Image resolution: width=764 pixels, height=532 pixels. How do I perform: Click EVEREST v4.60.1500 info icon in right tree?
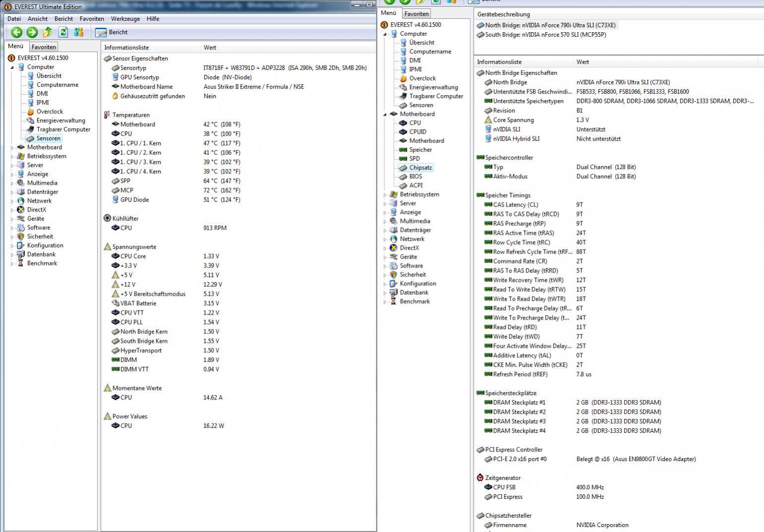[x=384, y=25]
